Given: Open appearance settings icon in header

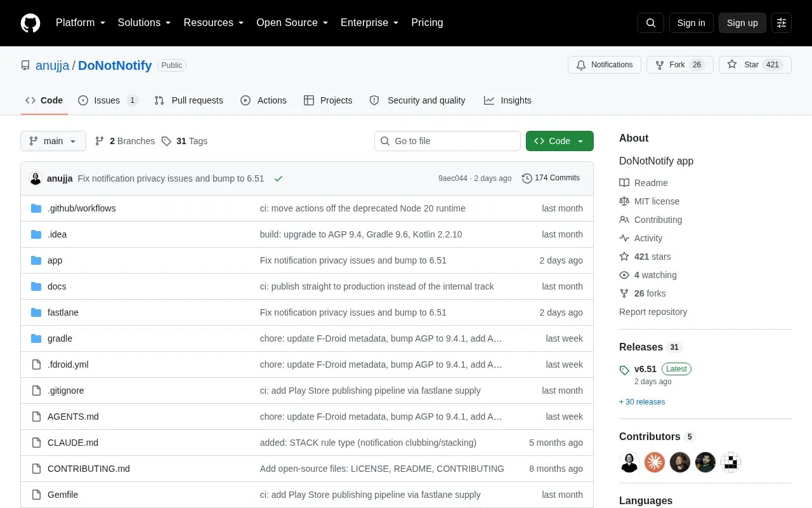Looking at the screenshot, I should pyautogui.click(x=782, y=23).
